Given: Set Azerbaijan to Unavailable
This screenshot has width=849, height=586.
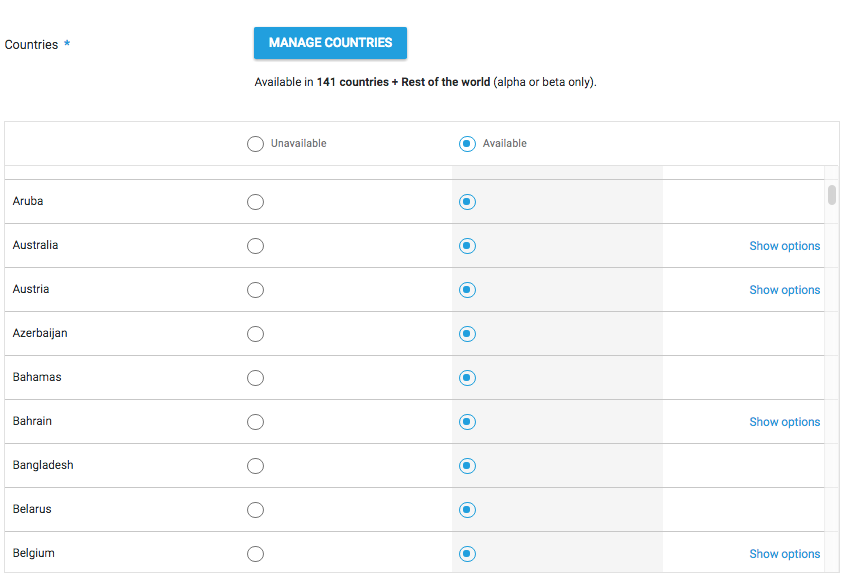Looking at the screenshot, I should point(256,334).
